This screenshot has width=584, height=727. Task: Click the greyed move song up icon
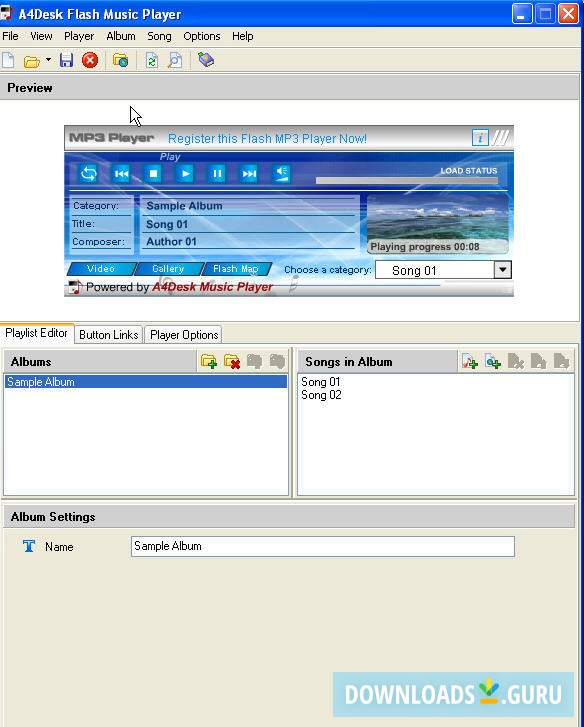(538, 361)
